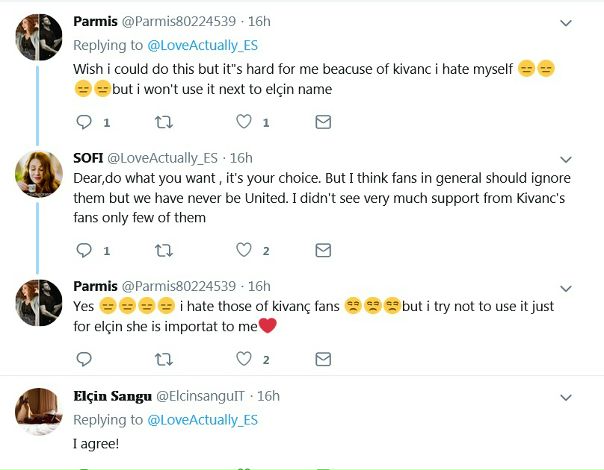Retweet Parmis's first tweet about kivanc

[164, 122]
